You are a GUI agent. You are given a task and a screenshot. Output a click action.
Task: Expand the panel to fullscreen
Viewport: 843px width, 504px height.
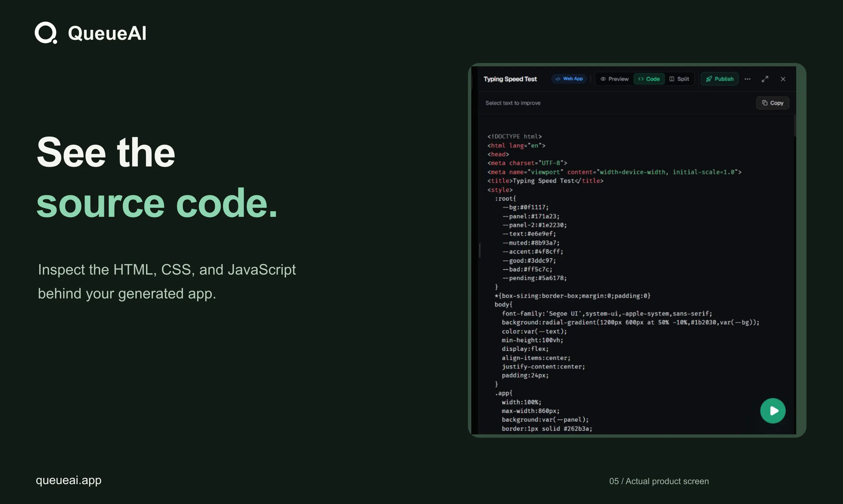(x=765, y=79)
